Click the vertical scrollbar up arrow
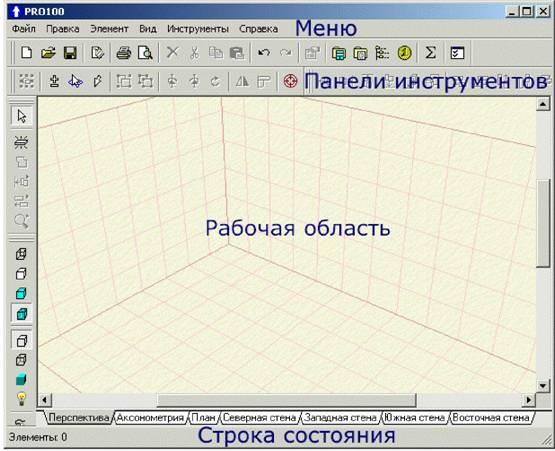This screenshot has height=451, width=555. (x=543, y=104)
